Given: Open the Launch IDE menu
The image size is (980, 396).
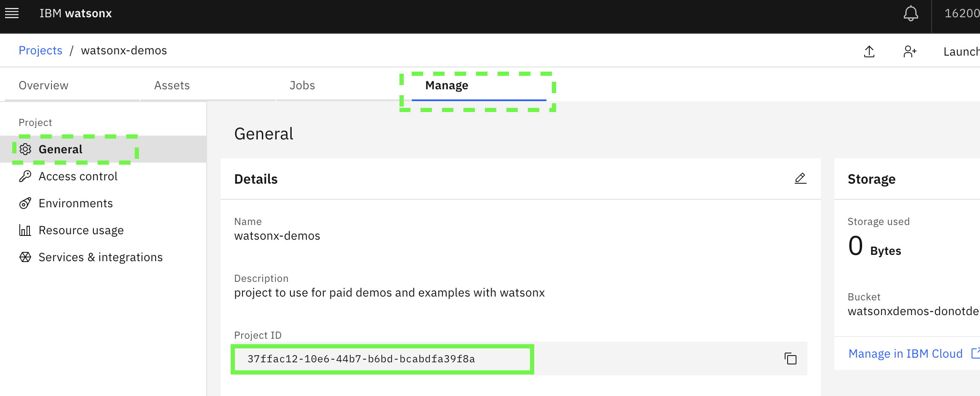Looking at the screenshot, I should (x=961, y=51).
